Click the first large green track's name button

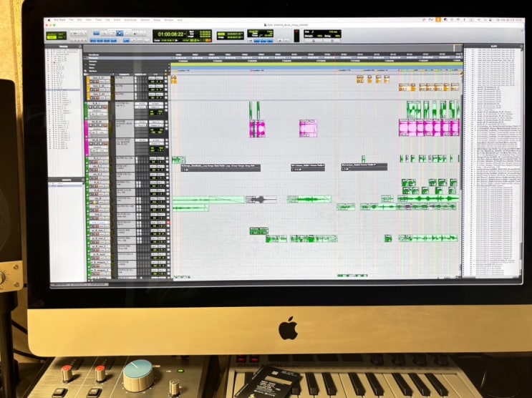98,103
